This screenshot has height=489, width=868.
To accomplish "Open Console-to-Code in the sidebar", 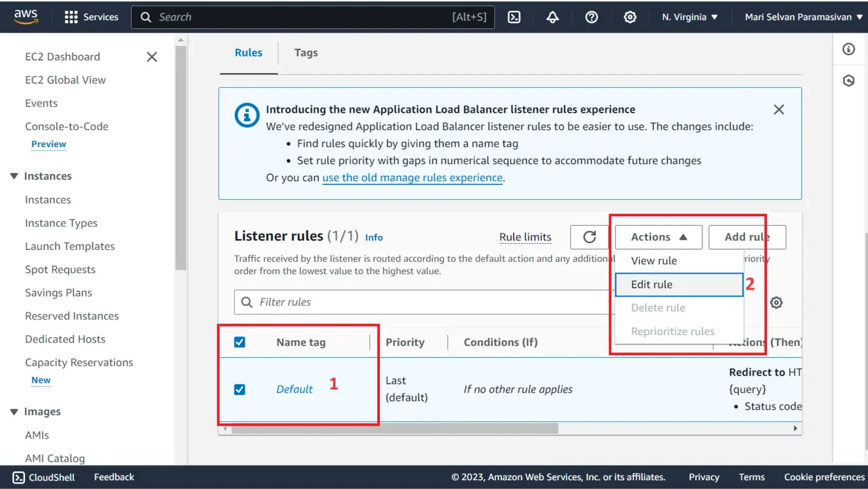I will tap(66, 126).
